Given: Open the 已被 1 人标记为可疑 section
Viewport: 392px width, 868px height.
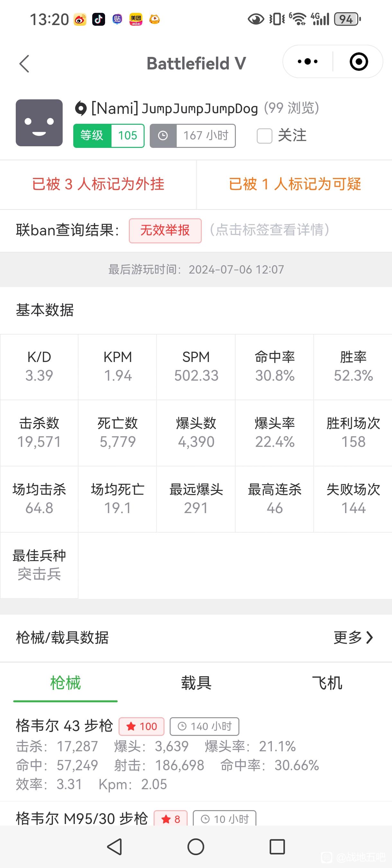Looking at the screenshot, I should [295, 184].
